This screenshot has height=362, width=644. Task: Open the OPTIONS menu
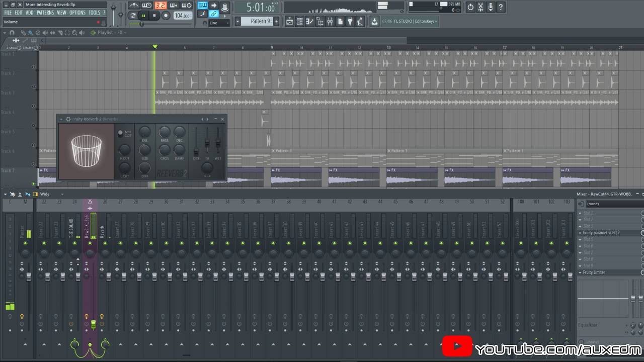tap(77, 13)
